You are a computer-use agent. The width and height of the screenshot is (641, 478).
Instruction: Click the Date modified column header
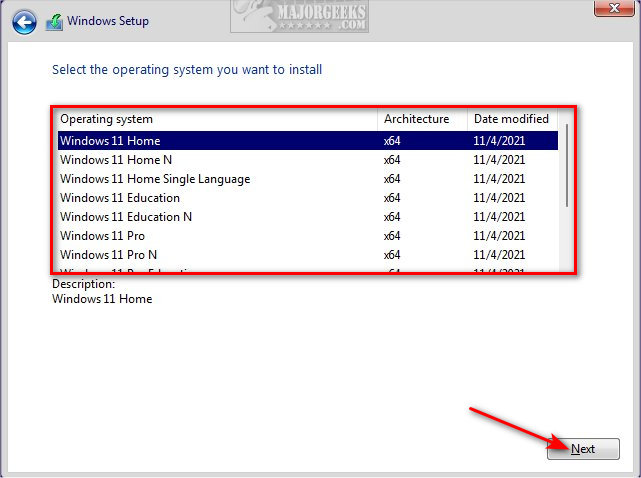pyautogui.click(x=512, y=119)
